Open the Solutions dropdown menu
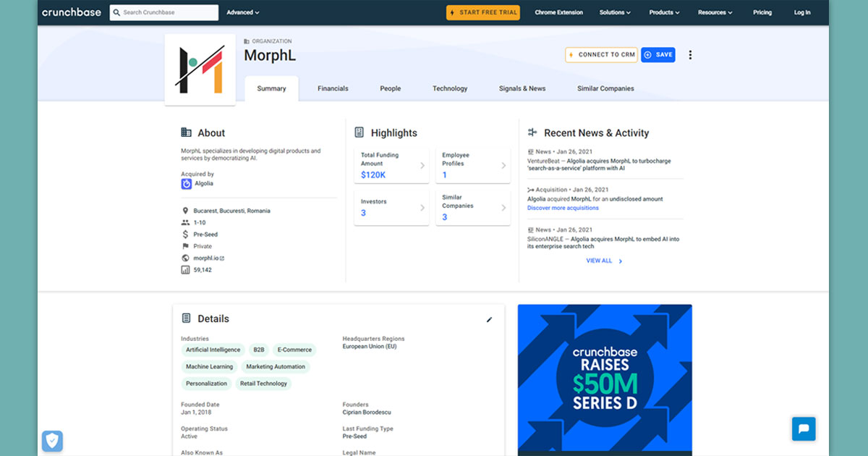868x456 pixels. [x=615, y=12]
